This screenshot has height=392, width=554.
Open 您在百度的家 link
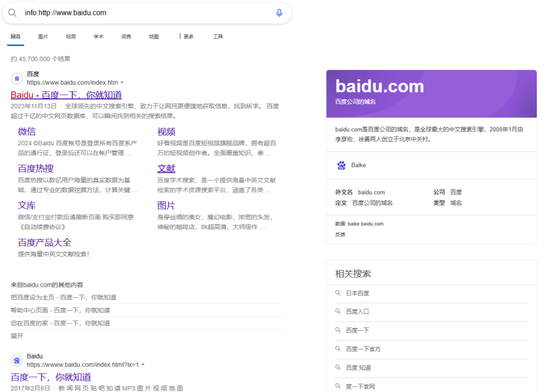pos(60,323)
